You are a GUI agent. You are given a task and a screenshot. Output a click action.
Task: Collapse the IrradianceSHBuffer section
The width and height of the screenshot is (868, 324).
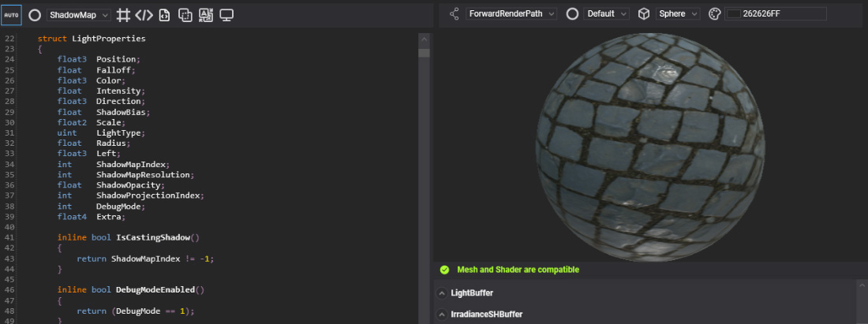[442, 315]
